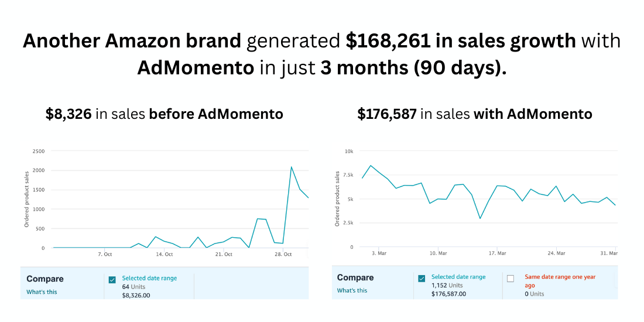This screenshot has height=322, width=644.
Task: Click the 17. Mar dip in right chart
Action: (480, 218)
